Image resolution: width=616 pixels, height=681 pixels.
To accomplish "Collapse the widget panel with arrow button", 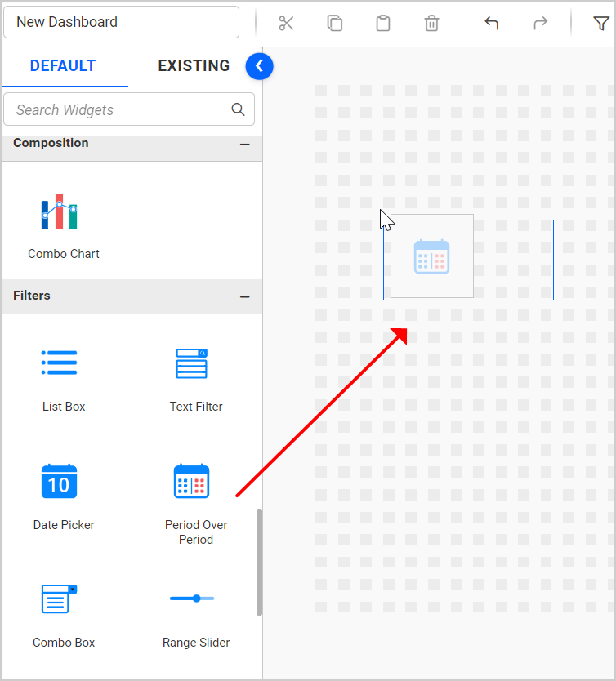I will [x=259, y=66].
